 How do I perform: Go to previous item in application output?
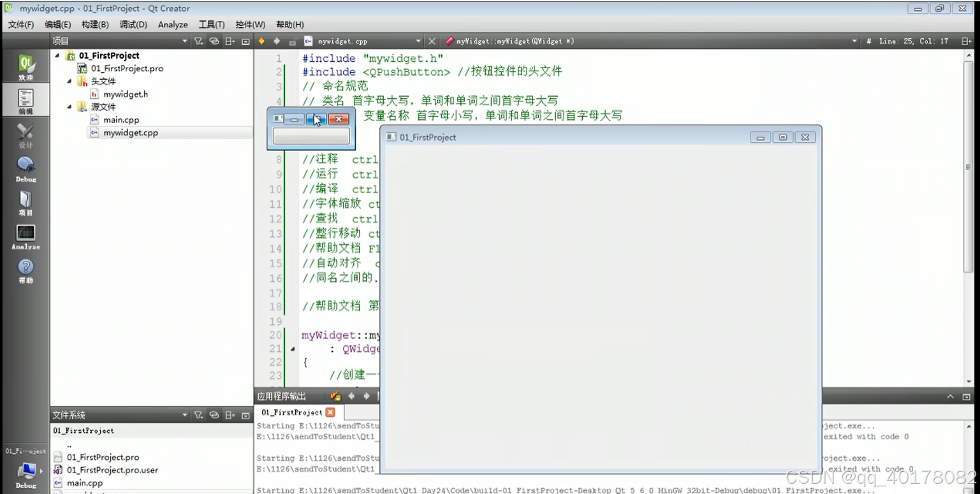pyautogui.click(x=351, y=396)
